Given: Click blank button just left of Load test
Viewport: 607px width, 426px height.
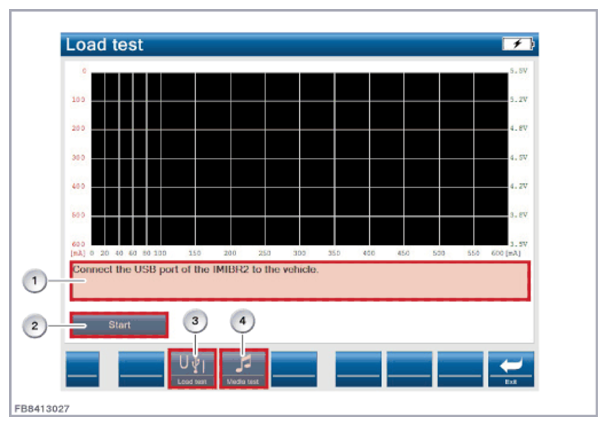Looking at the screenshot, I should tap(141, 369).
